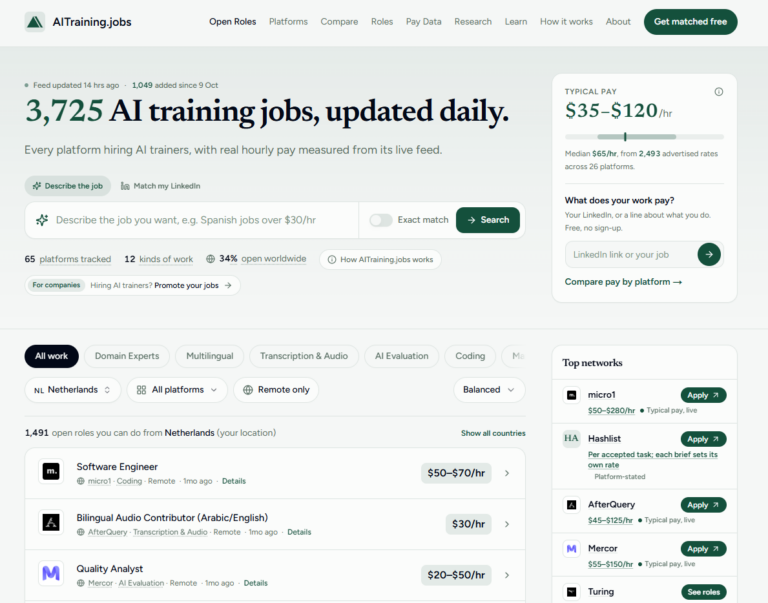
Task: Open the Platforms nav item
Action: [x=288, y=22]
